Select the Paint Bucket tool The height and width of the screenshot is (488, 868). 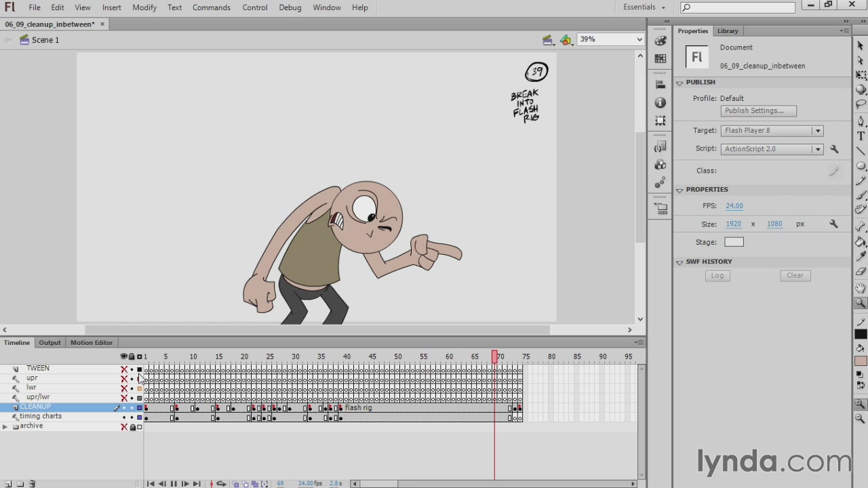(861, 241)
